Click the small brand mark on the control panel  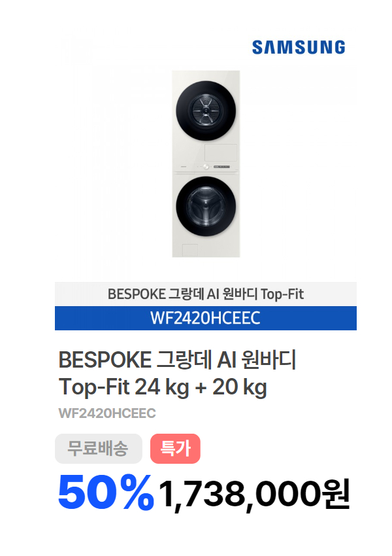tap(184, 167)
